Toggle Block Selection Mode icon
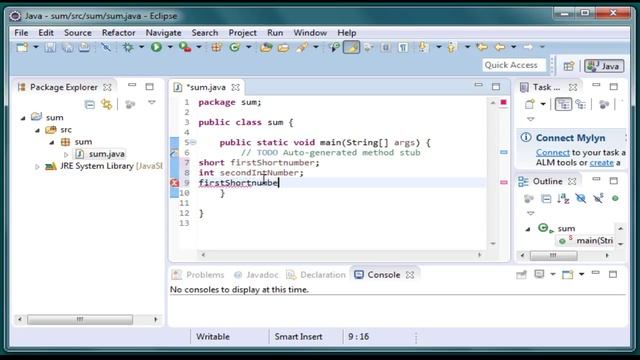The width and height of the screenshot is (640, 360). pos(385,47)
